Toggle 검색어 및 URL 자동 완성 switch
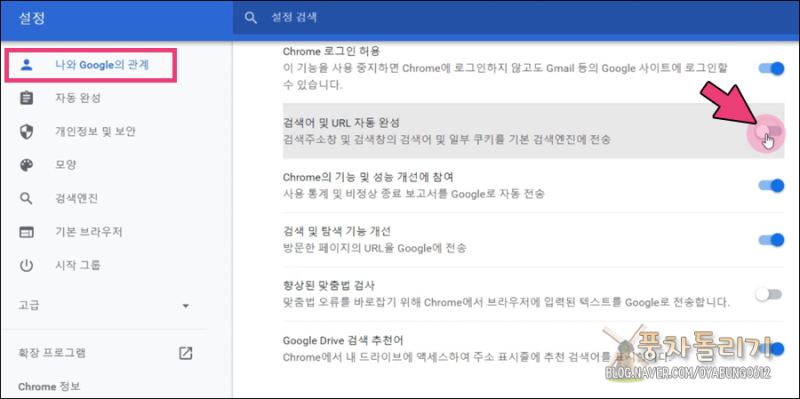The height and width of the screenshot is (399, 800). pos(769,131)
